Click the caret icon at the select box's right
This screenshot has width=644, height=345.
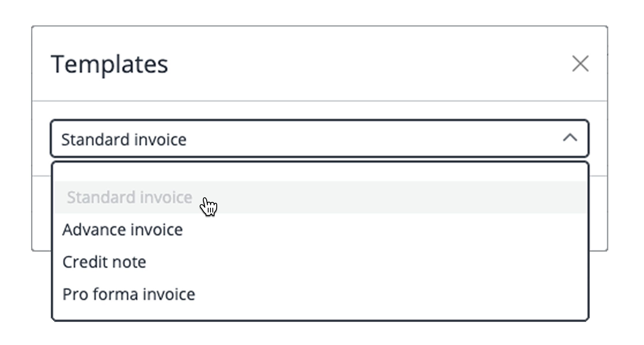tap(570, 138)
